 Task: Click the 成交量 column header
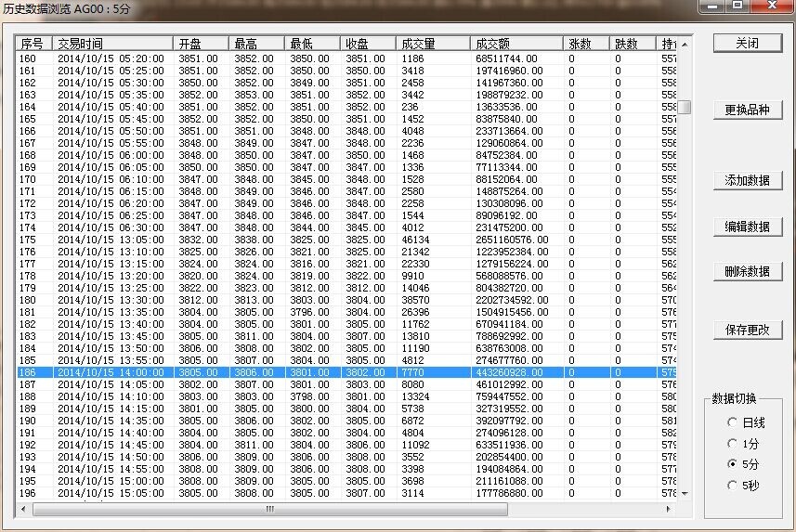point(431,44)
